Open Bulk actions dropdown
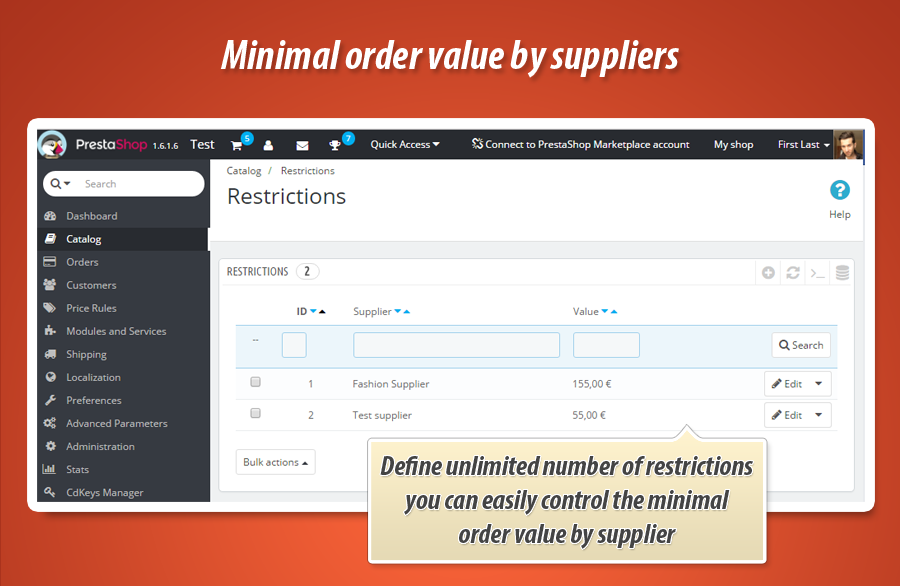The width and height of the screenshot is (900, 586). [276, 462]
